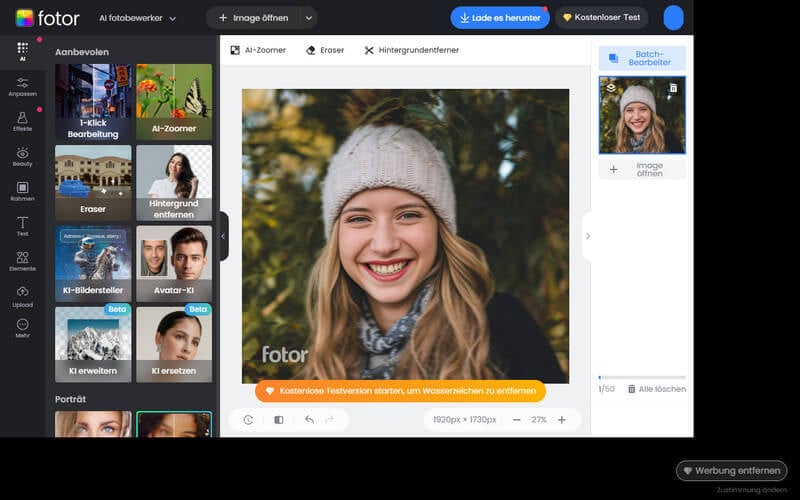Image resolution: width=800 pixels, height=500 pixels.
Task: Click the image count progress bar above 1/50
Action: coord(642,378)
